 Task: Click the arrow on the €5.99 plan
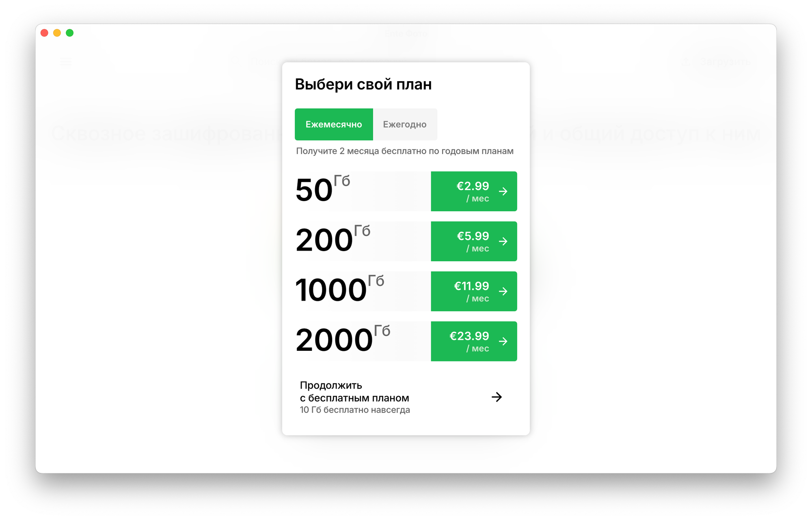point(503,241)
